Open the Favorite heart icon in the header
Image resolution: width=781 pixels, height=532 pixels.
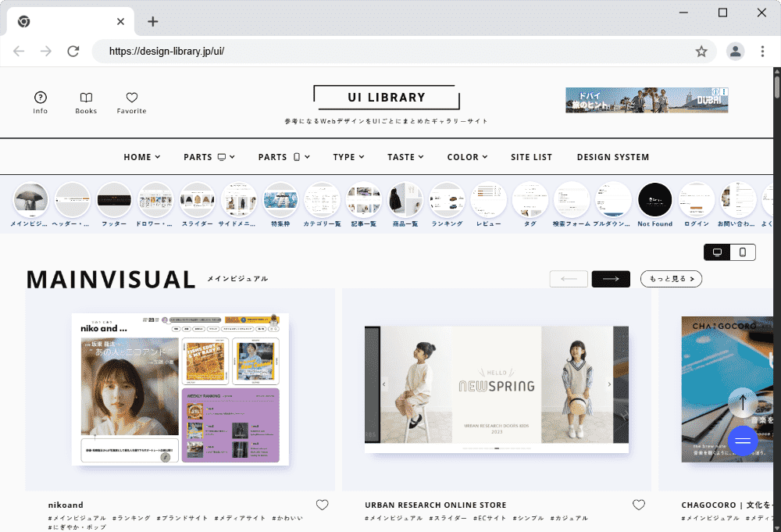click(131, 97)
